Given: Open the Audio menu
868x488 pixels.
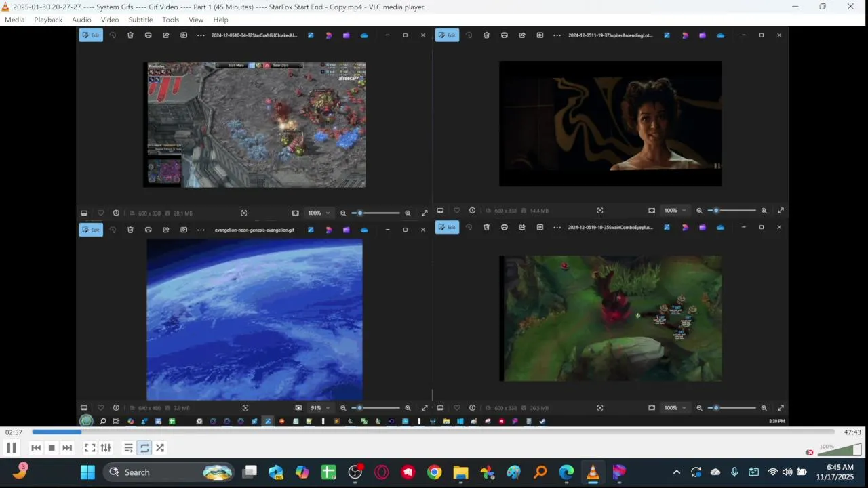Looking at the screenshot, I should (x=81, y=20).
